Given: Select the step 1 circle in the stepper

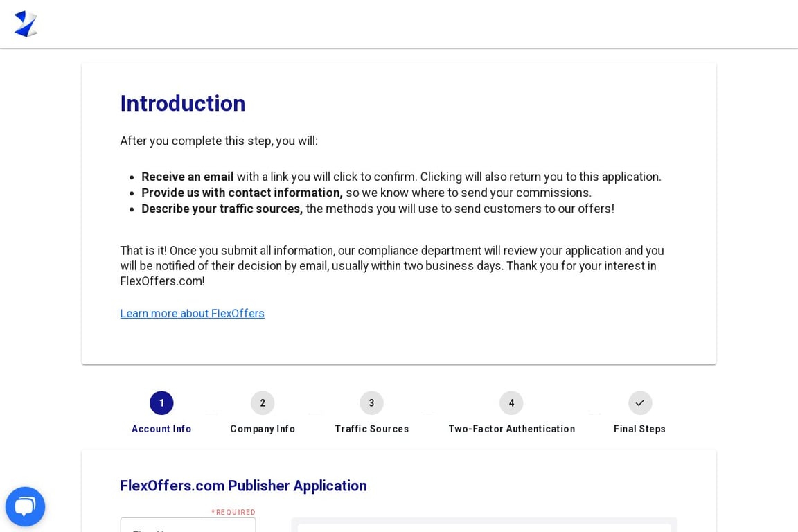Looking at the screenshot, I should point(161,402).
